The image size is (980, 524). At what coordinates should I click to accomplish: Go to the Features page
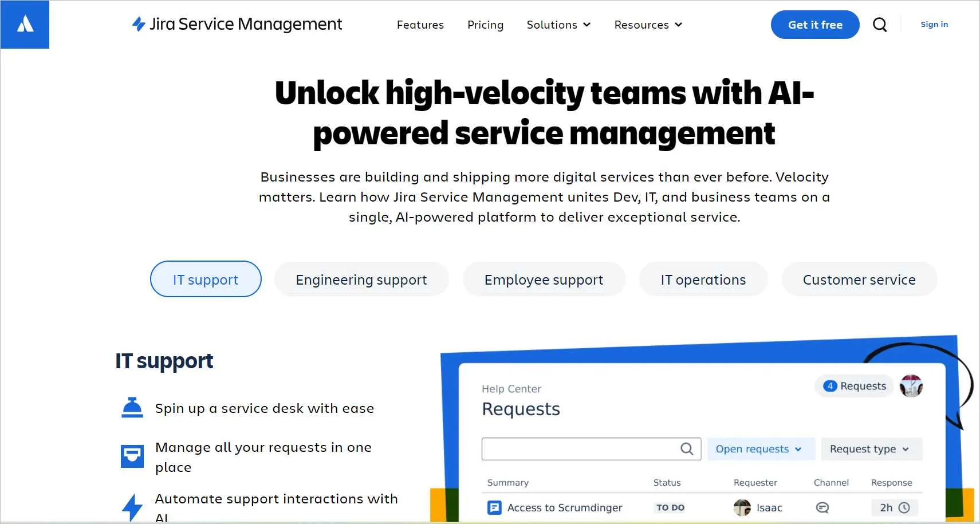click(x=420, y=25)
